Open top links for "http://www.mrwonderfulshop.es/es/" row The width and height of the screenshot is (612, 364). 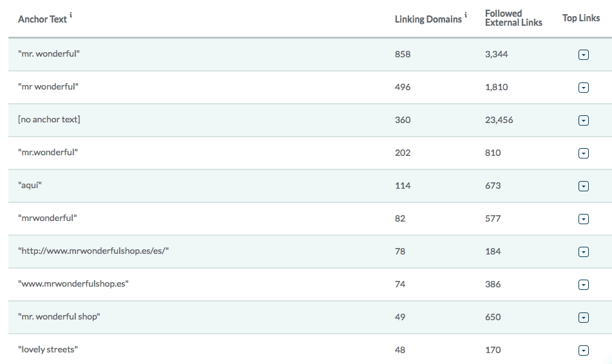[584, 252]
